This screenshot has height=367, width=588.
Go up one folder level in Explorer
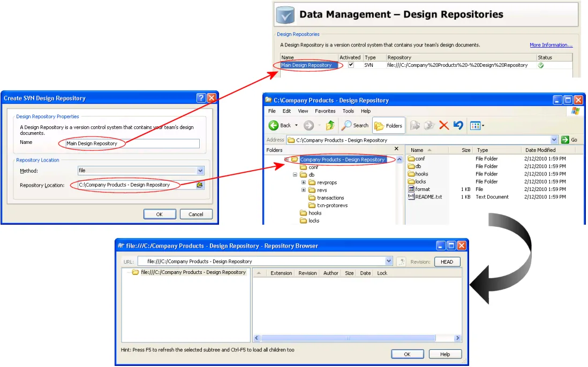pyautogui.click(x=330, y=125)
